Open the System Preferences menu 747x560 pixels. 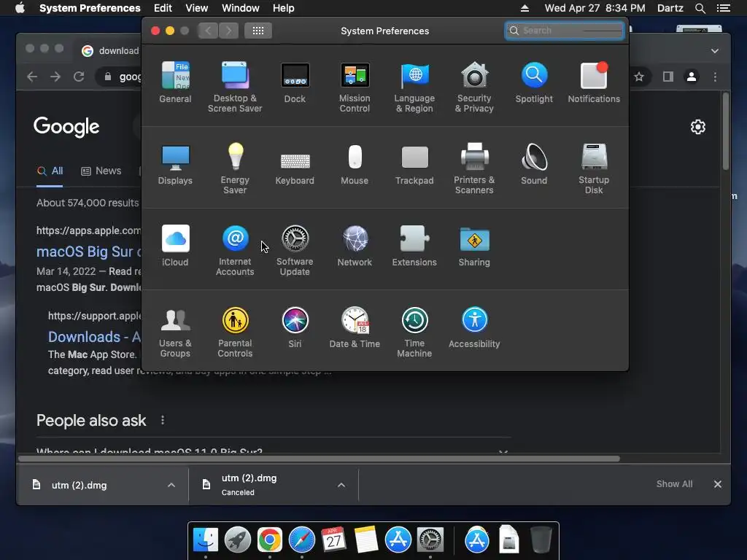tap(90, 8)
